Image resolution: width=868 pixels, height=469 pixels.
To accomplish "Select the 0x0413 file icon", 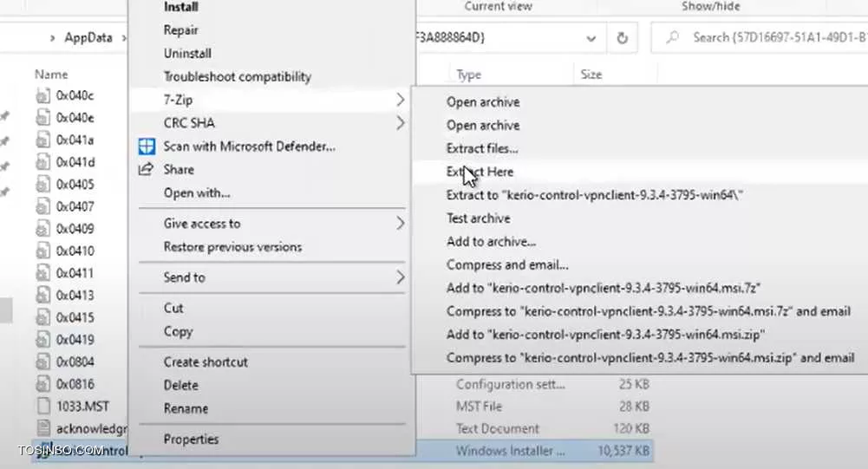I will [x=42, y=295].
